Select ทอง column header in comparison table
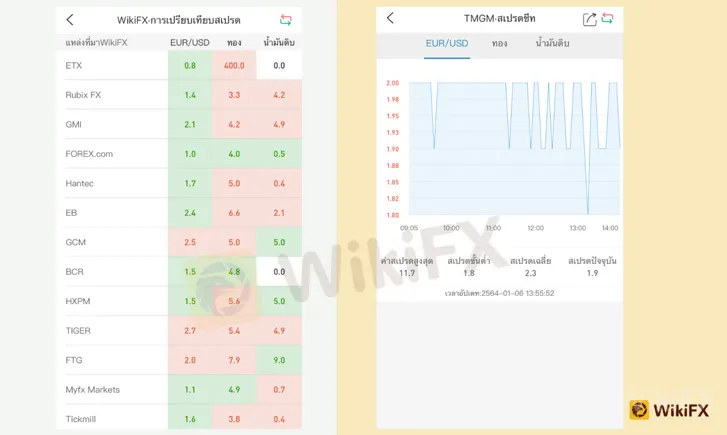The image size is (727, 435). coord(234,42)
